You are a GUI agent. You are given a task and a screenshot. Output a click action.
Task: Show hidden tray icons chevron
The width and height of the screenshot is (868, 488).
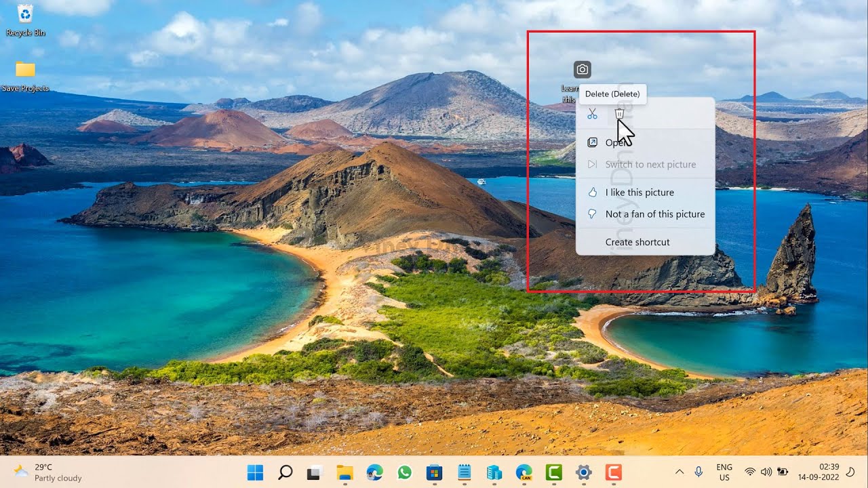(x=679, y=472)
